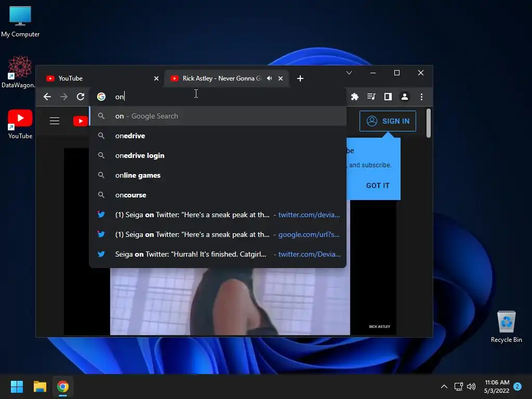Select the 'onedrive' suggestion
The height and width of the screenshot is (399, 532).
pyautogui.click(x=218, y=136)
